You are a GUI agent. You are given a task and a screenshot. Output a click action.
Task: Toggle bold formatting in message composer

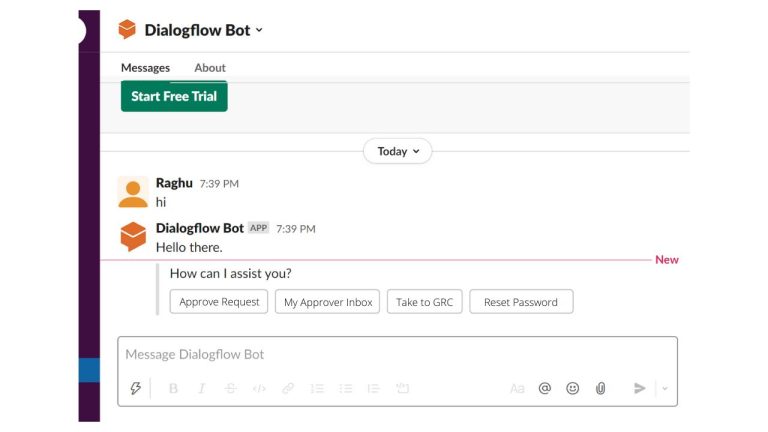point(173,389)
